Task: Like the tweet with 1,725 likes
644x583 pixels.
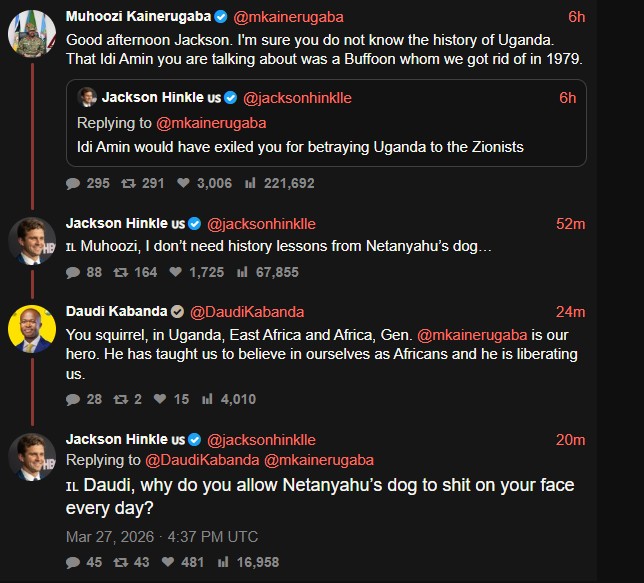Action: pos(177,272)
